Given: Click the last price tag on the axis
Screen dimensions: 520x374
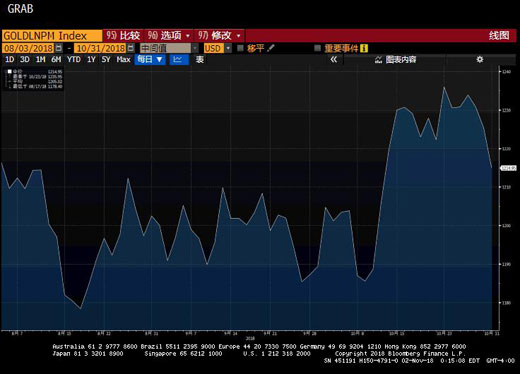Looking at the screenshot, I should click(509, 168).
